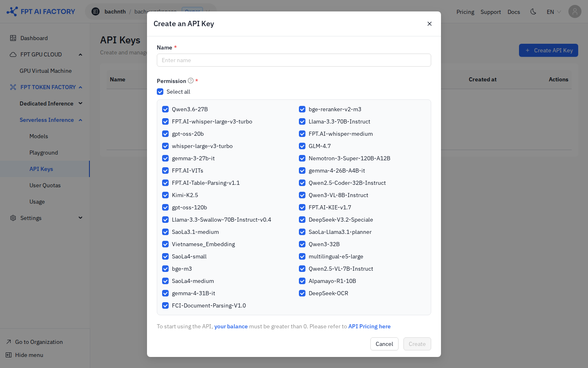The image size is (588, 368).
Task: Click the Cancel button
Action: (384, 344)
